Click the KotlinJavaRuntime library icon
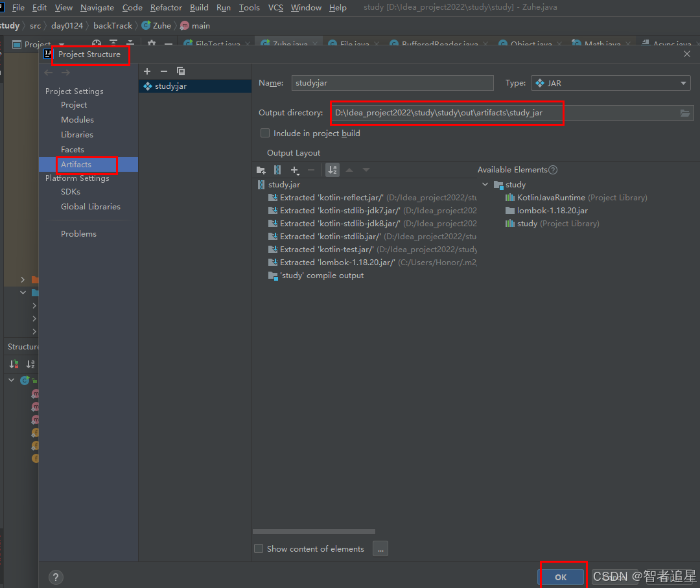Viewport: 700px width, 588px height. click(510, 198)
